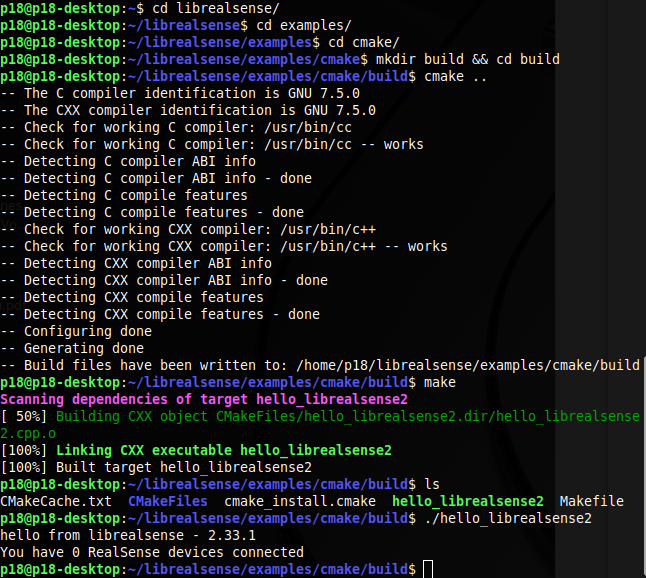
Task: Click the terminal scrollbar on the right edge
Action: click(642, 470)
